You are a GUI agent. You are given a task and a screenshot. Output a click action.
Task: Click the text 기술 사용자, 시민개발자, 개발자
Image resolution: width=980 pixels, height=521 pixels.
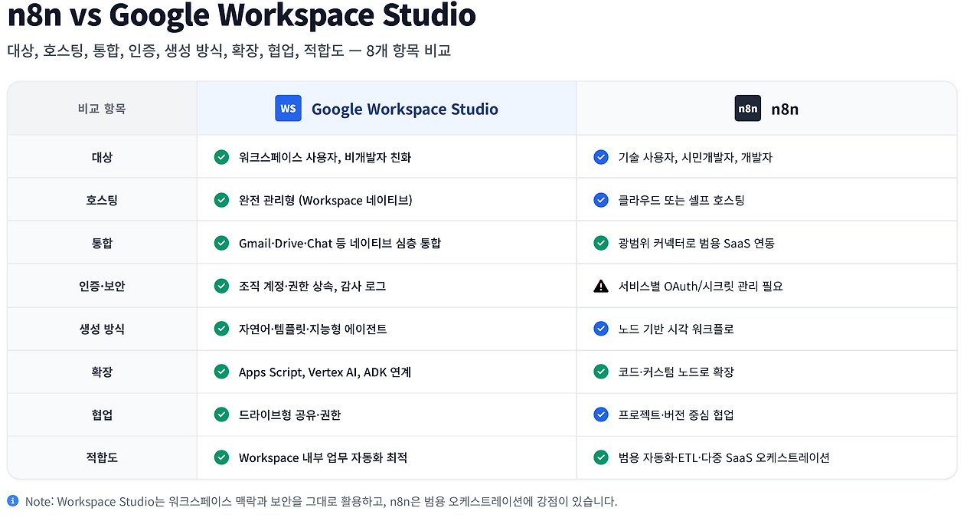695,157
